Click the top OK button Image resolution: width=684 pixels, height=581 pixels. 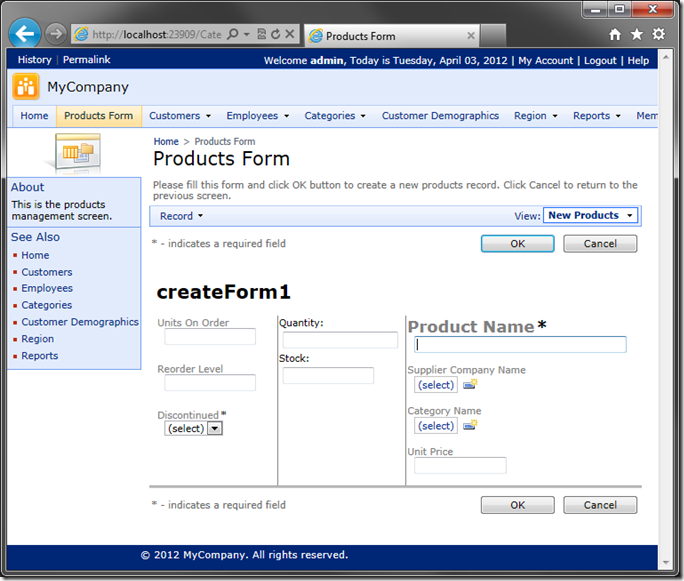(517, 243)
